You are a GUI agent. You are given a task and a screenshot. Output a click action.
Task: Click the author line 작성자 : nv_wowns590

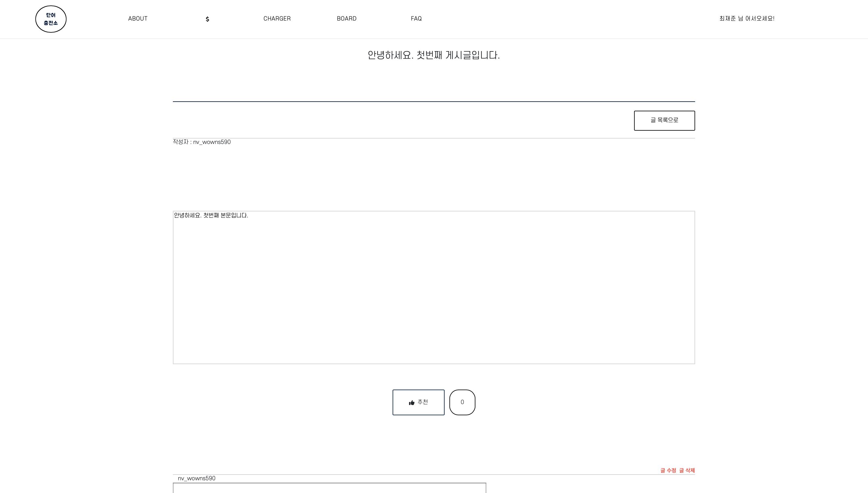click(202, 142)
